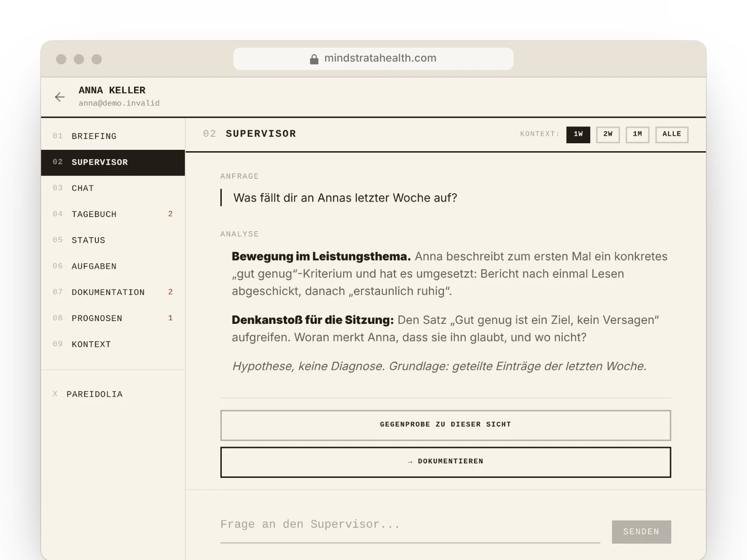This screenshot has width=747, height=560.
Task: Click the '02 SUPERVISOR' panel heading
Action: [250, 134]
